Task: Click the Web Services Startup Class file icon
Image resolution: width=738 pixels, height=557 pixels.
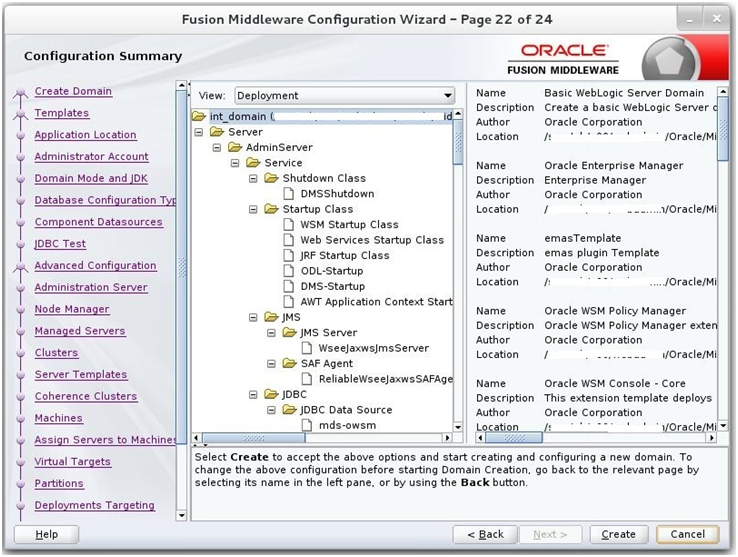Action: click(289, 240)
